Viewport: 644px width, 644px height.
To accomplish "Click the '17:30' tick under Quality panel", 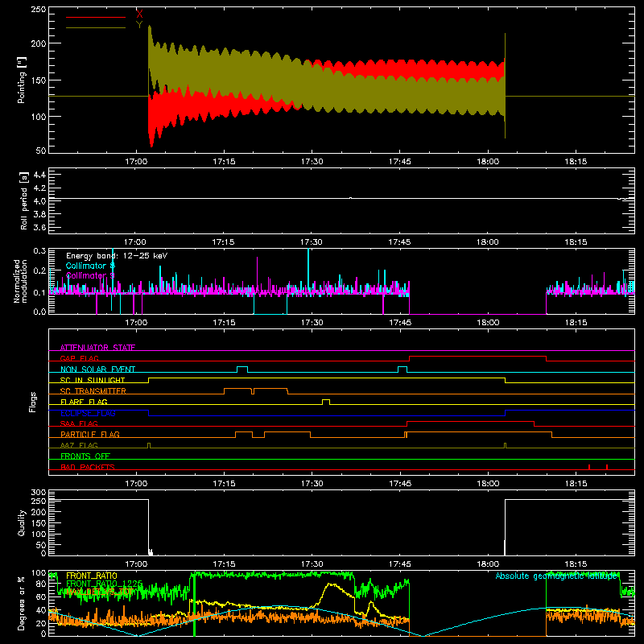I will [312, 564].
